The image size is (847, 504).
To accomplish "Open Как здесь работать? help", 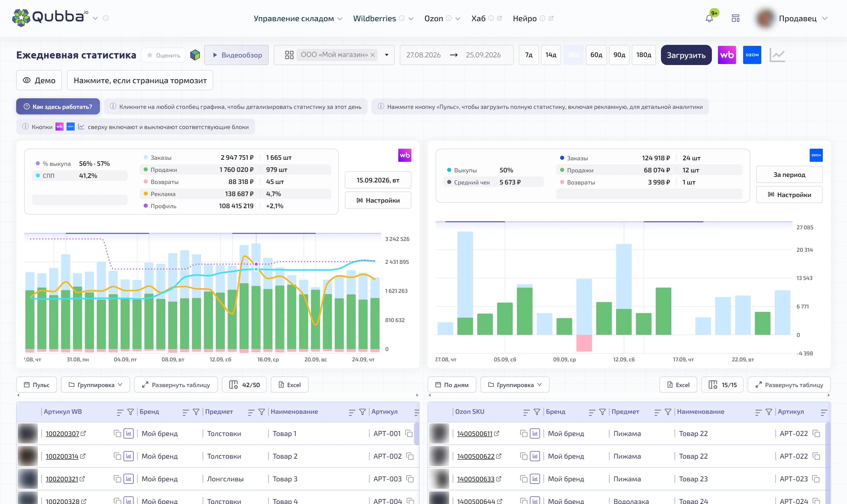I will 58,107.
